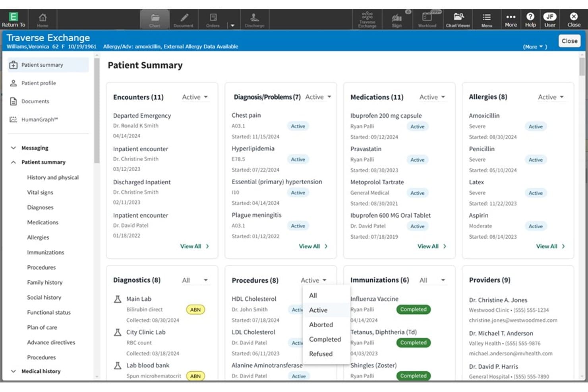The width and height of the screenshot is (588, 392).
Task: Open the Sign toolbar icon
Action: tap(397, 19)
